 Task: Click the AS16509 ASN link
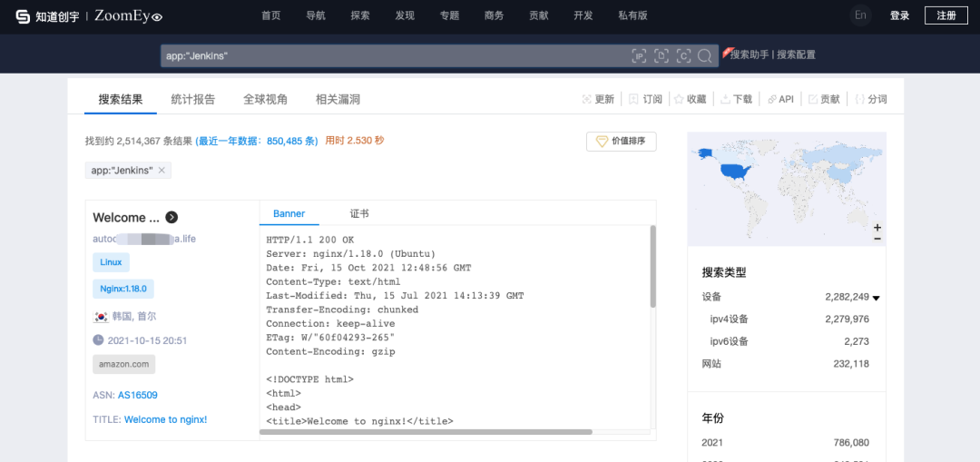pyautogui.click(x=138, y=395)
